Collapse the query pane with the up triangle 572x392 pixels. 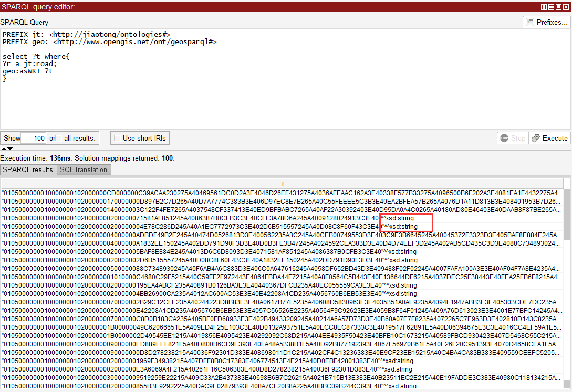pyautogui.click(x=4, y=148)
